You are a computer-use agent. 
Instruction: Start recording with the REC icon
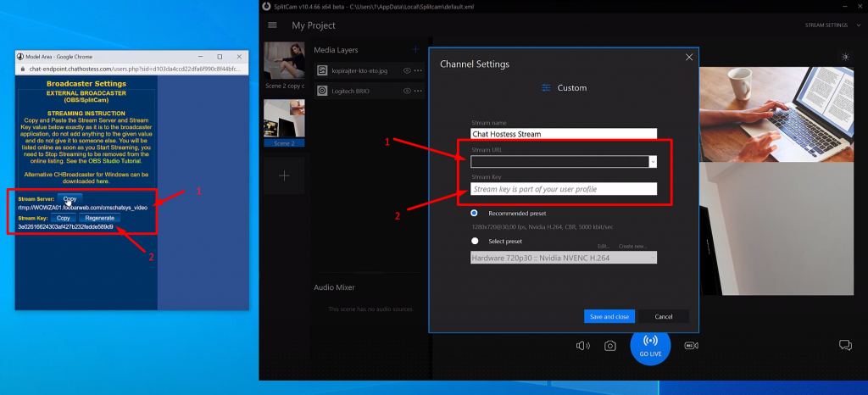pyautogui.click(x=692, y=346)
